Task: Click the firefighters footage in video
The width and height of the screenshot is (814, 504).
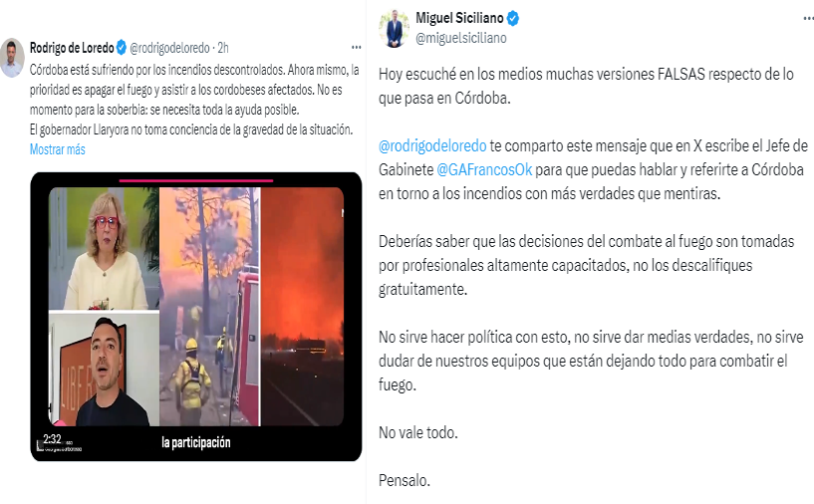Action: click(x=210, y=306)
